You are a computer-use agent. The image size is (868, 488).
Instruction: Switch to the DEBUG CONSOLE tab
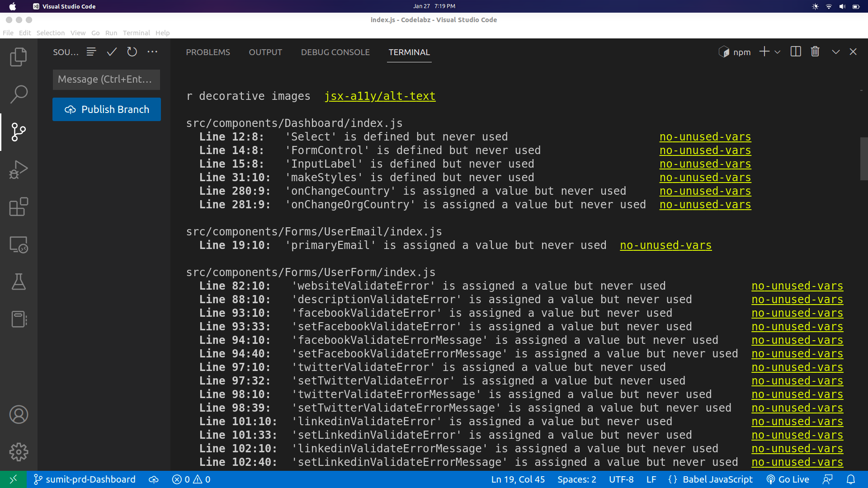point(335,52)
